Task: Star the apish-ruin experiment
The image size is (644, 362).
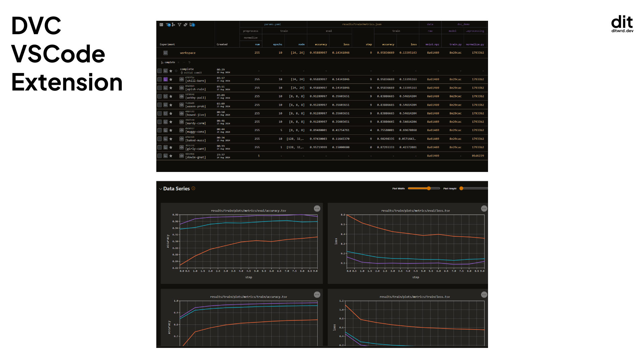Action: pos(171,88)
